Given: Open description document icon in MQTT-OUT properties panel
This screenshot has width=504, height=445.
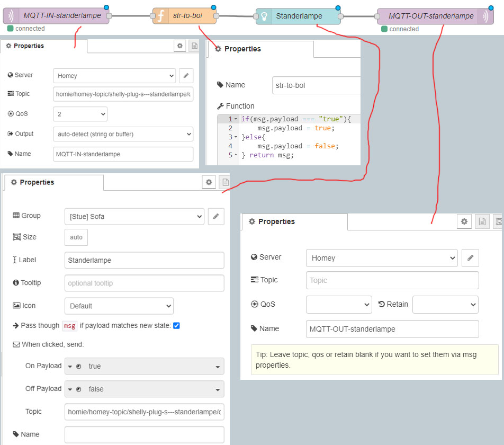Looking at the screenshot, I should [x=482, y=221].
